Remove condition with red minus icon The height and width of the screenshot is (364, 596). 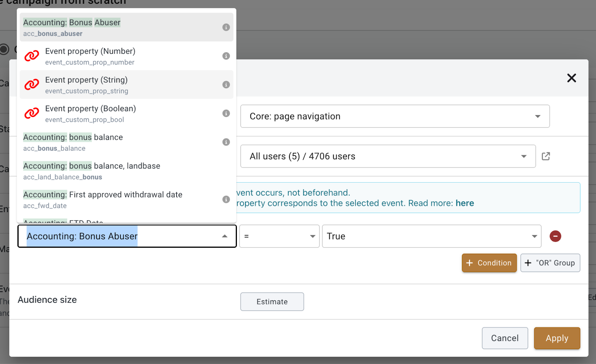pyautogui.click(x=555, y=236)
